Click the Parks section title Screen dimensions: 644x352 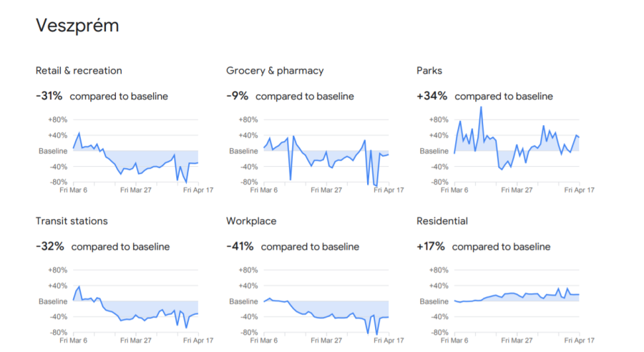pos(431,71)
